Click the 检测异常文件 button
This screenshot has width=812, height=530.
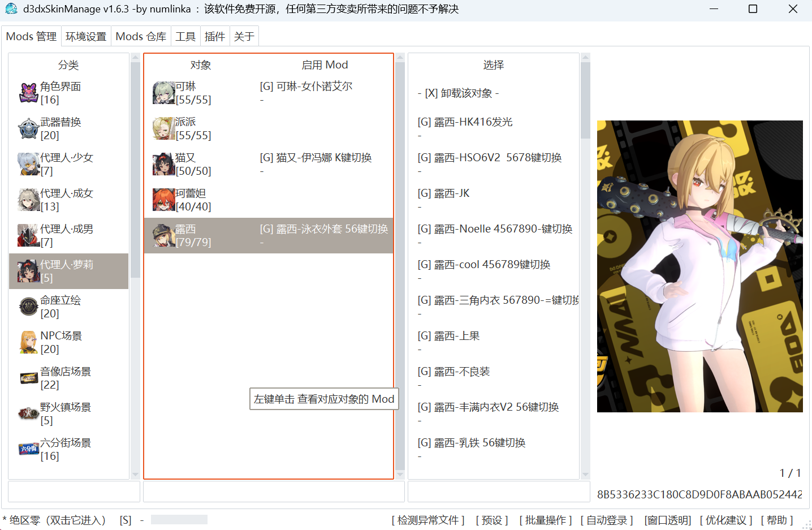point(428,520)
